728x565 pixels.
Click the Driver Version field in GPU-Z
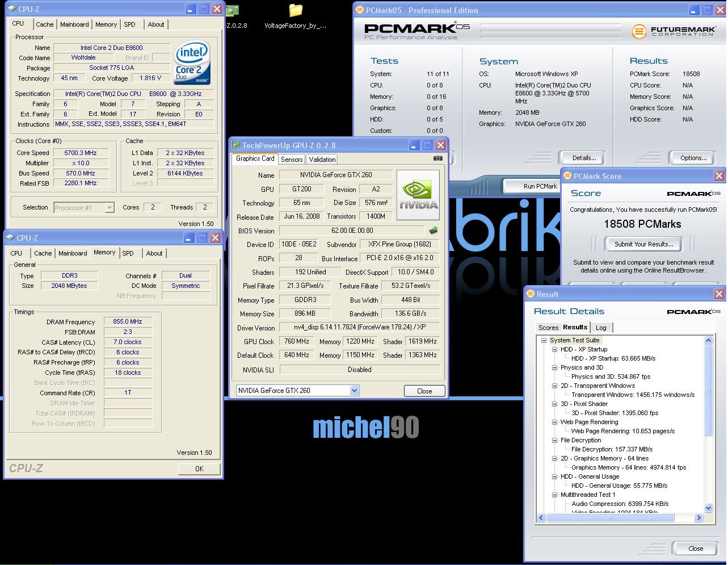[x=360, y=327]
